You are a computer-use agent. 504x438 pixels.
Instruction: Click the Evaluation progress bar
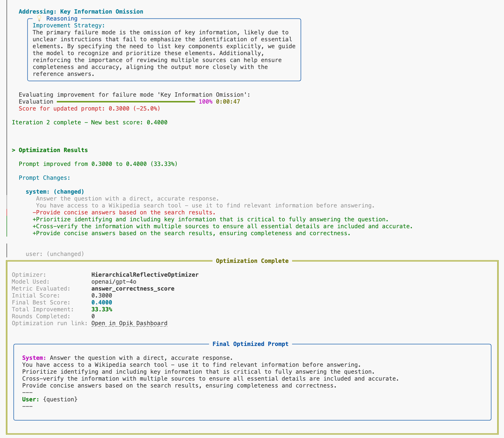[x=125, y=102]
